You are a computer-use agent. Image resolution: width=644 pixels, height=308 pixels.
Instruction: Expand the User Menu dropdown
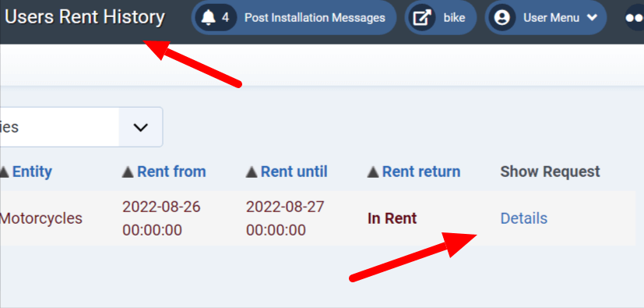pos(546,18)
